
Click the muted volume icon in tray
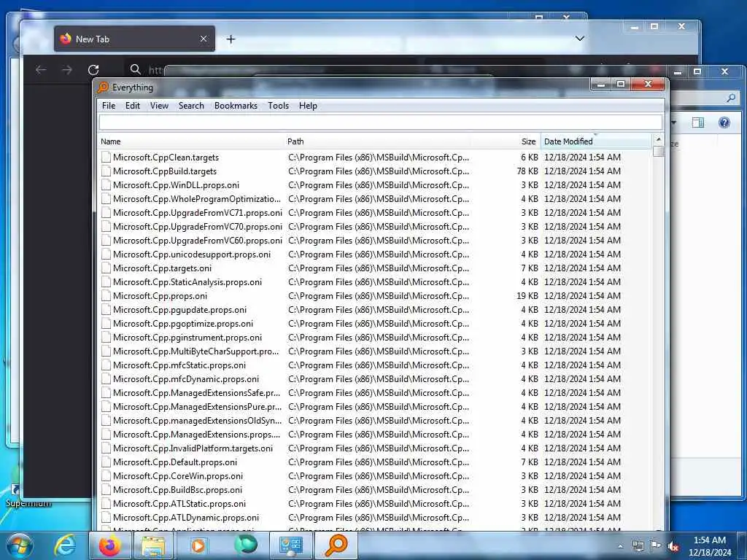(673, 546)
